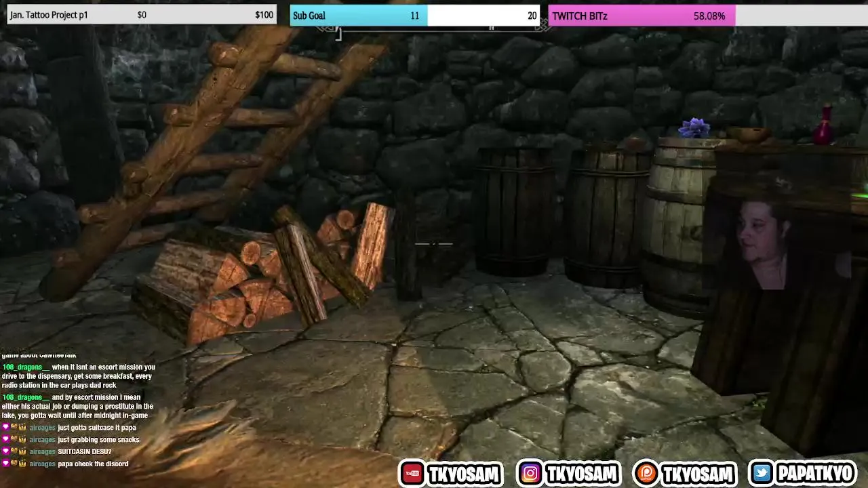Click the Twitter bird icon
Screen dimensions: 868x488
click(x=763, y=474)
